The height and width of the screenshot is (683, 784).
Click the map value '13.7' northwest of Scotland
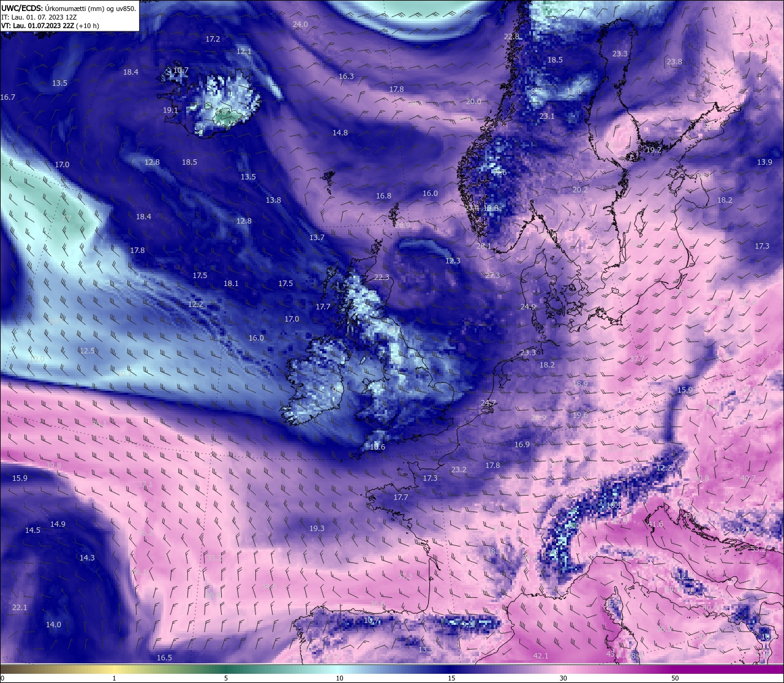point(317,238)
